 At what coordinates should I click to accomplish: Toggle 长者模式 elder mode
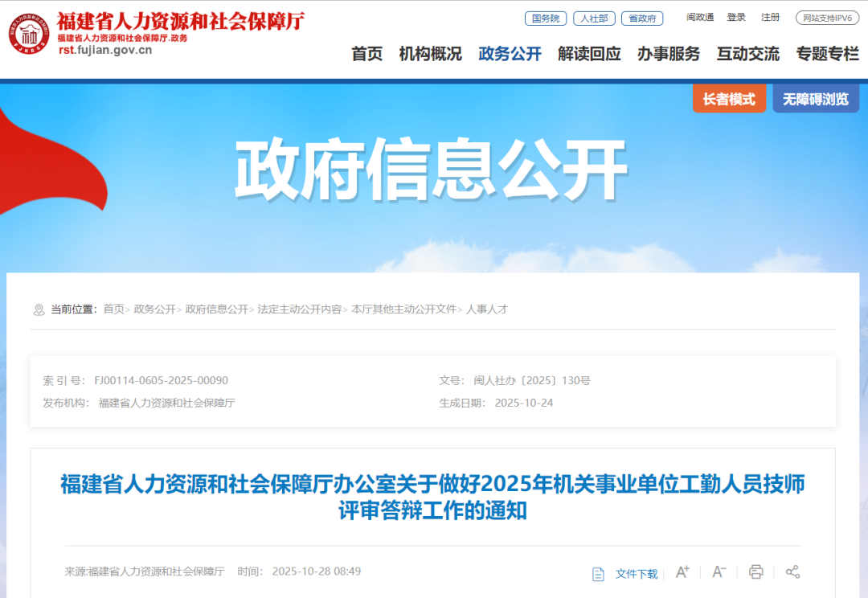coord(729,99)
